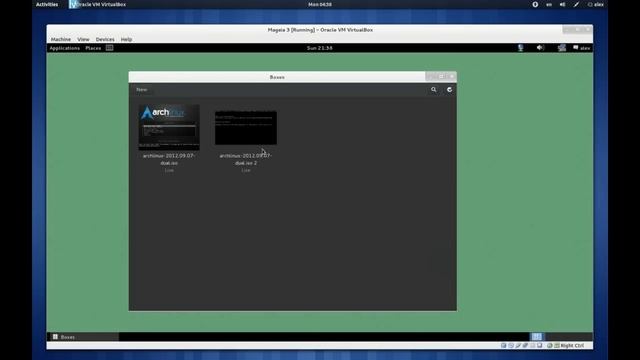
Task: Open the VirtualBox Devices menu
Action: [x=105, y=39]
